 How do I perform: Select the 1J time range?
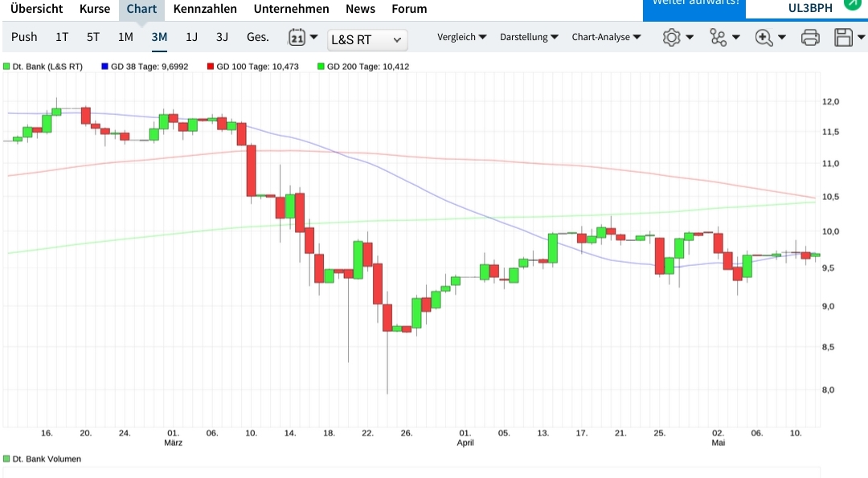coord(191,37)
